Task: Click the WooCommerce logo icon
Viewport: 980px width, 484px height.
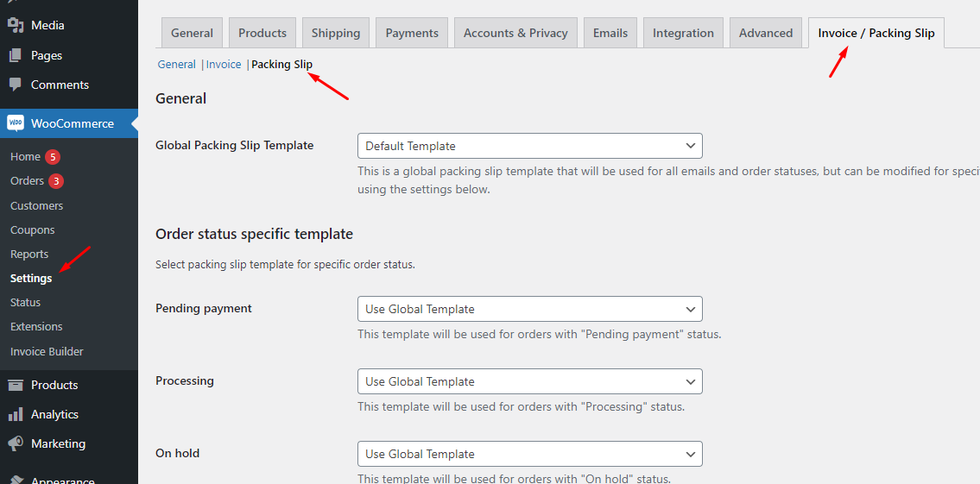Action: [16, 123]
